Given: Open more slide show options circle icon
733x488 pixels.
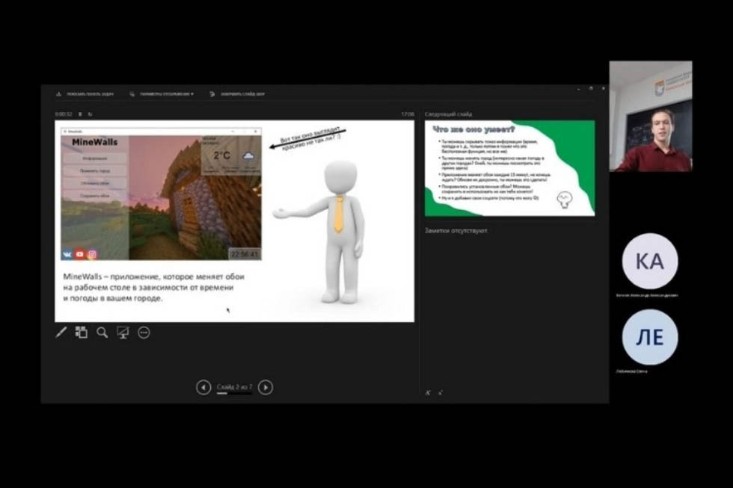Looking at the screenshot, I should (x=144, y=332).
